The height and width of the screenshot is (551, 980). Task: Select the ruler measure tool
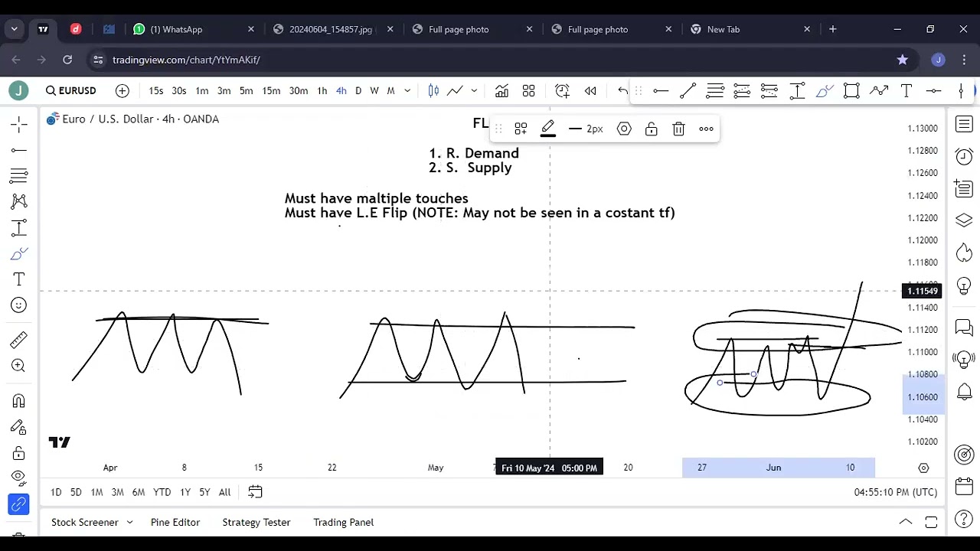19,340
